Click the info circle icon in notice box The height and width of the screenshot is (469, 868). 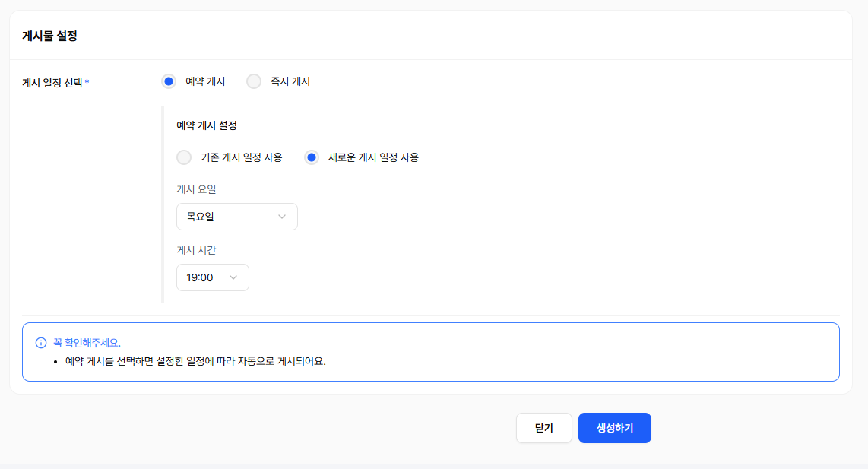pos(41,343)
